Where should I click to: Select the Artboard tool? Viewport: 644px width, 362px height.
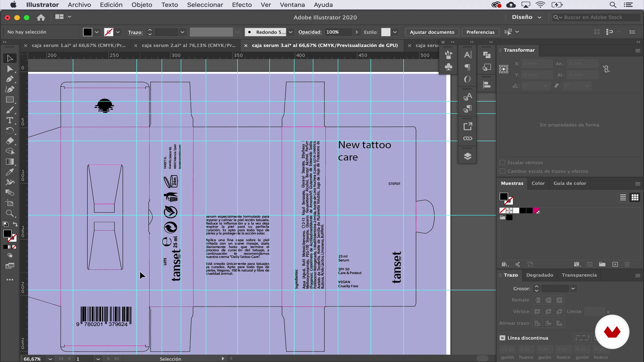pyautogui.click(x=10, y=203)
